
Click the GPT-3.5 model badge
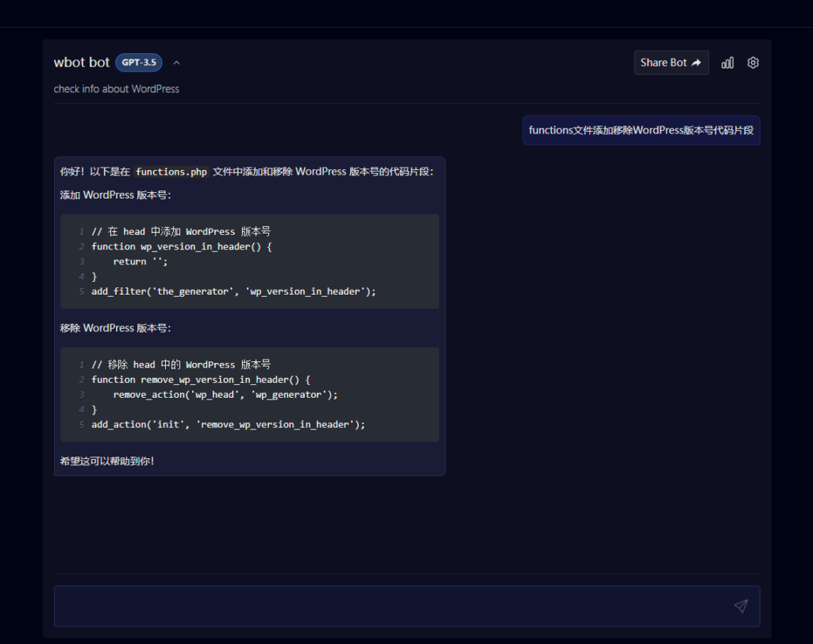(x=139, y=63)
